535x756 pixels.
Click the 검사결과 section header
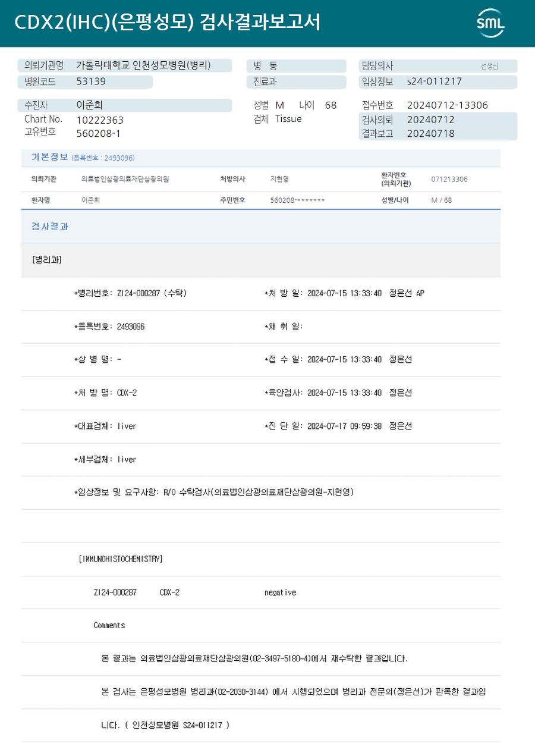click(x=49, y=227)
